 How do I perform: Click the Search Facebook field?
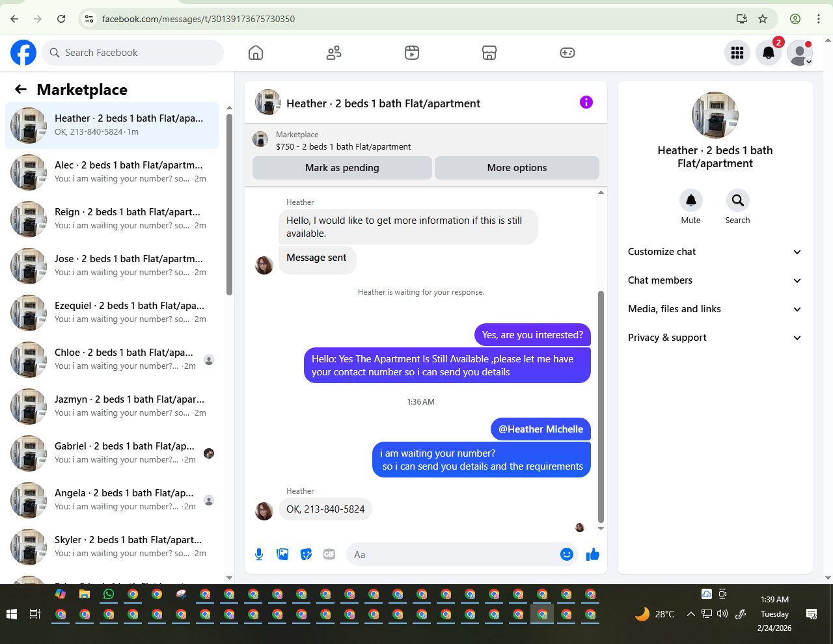(133, 53)
